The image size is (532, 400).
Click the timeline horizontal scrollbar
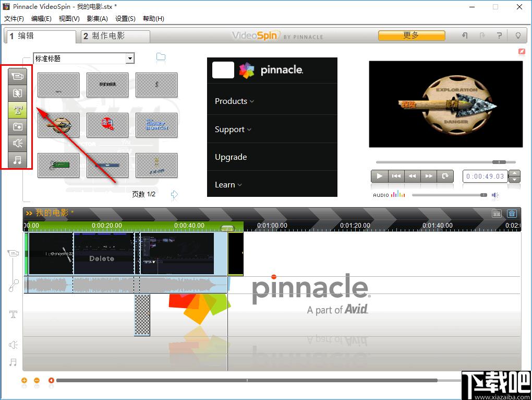point(247,380)
